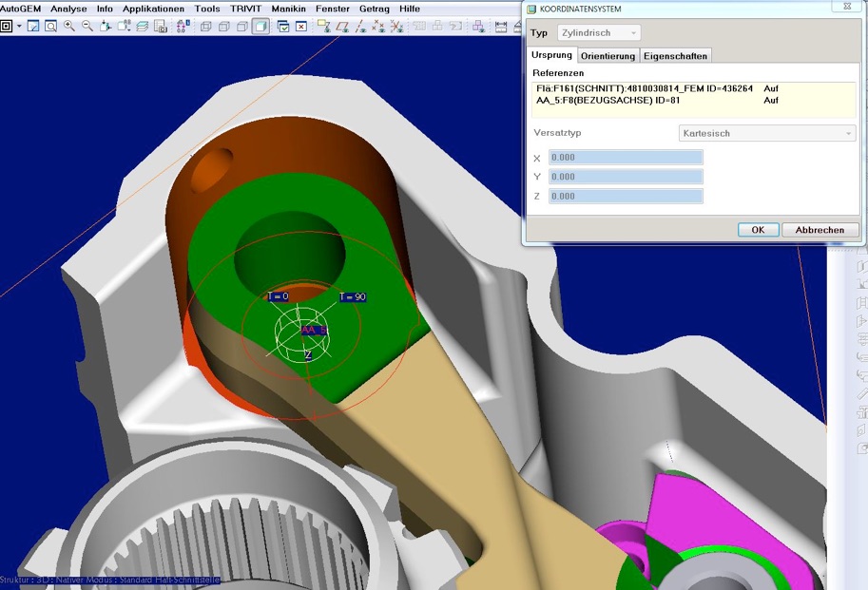Toggle datum plane display

tap(342, 26)
